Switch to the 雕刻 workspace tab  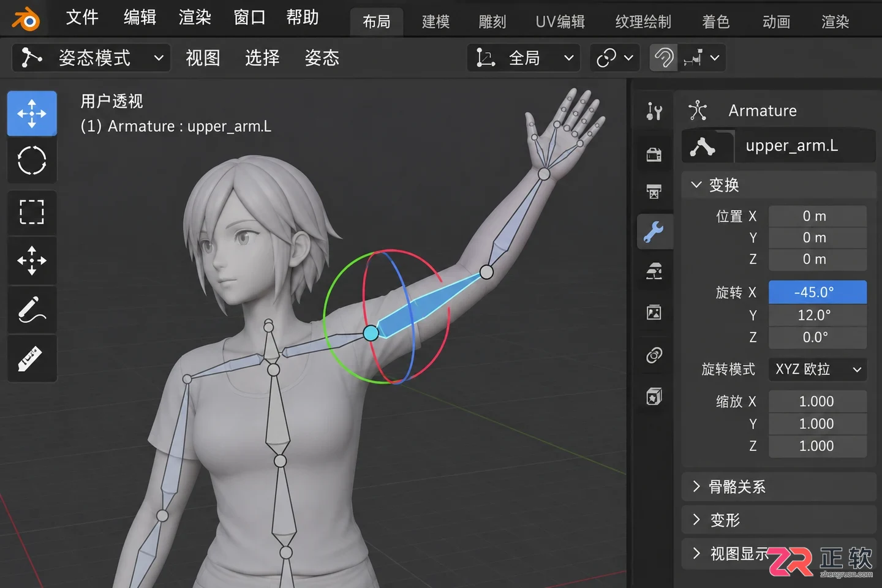click(492, 22)
